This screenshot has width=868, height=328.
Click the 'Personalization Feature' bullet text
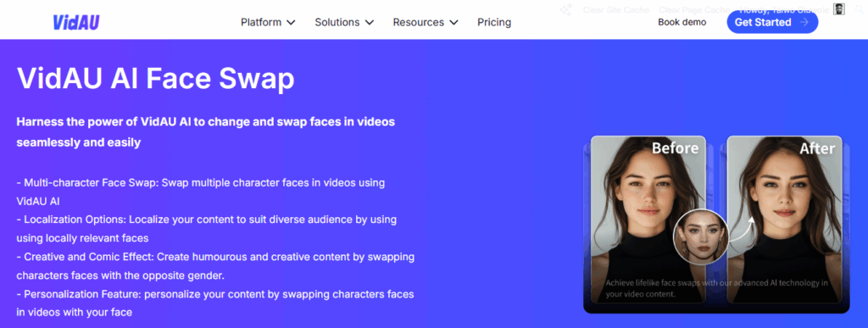(x=215, y=303)
